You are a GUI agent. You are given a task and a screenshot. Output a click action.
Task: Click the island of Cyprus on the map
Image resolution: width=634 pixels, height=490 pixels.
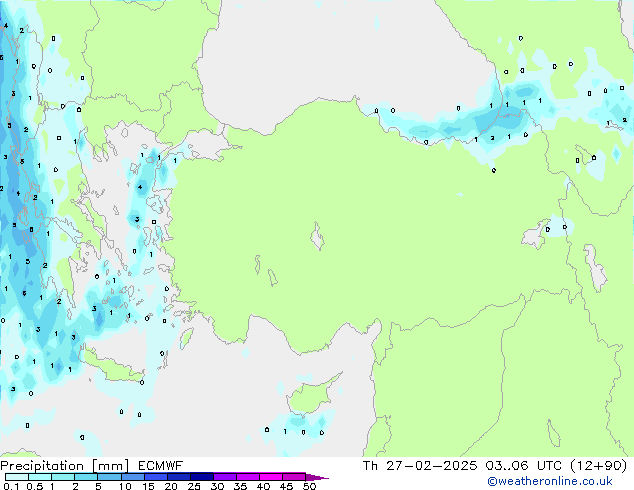309,397
